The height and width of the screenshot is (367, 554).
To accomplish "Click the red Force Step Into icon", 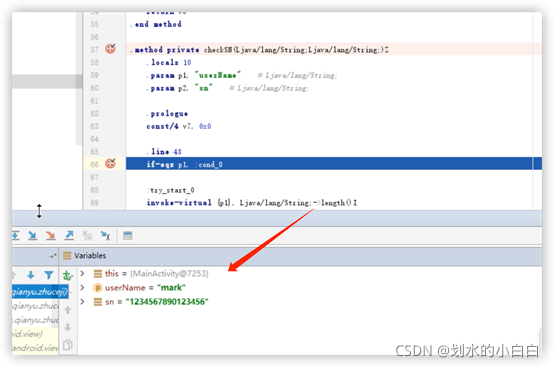I will tap(51, 235).
